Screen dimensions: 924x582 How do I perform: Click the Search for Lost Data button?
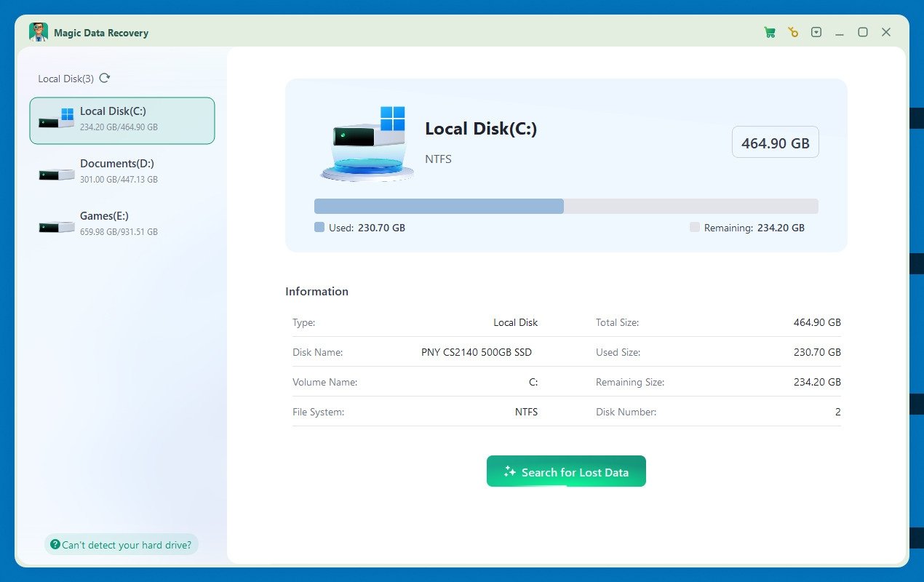pos(566,471)
